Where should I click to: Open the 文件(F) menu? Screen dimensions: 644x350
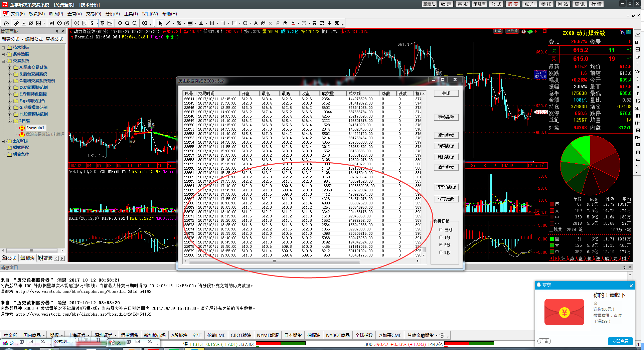(18, 14)
